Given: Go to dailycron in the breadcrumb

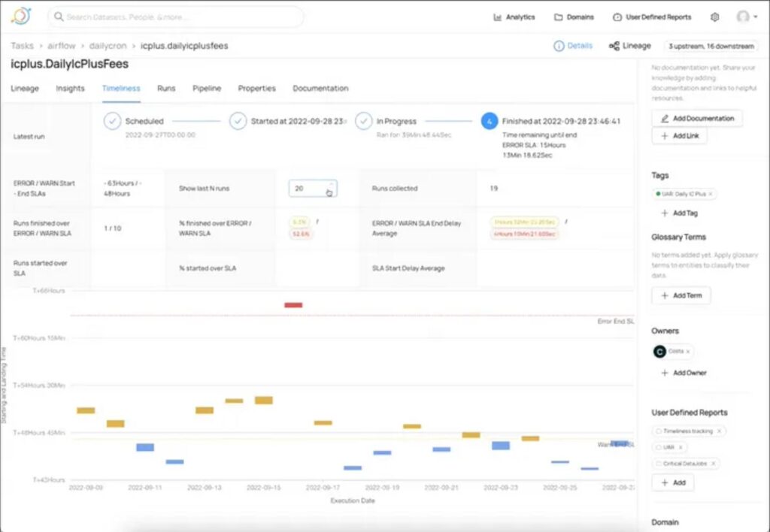Looking at the screenshot, I should (x=108, y=46).
